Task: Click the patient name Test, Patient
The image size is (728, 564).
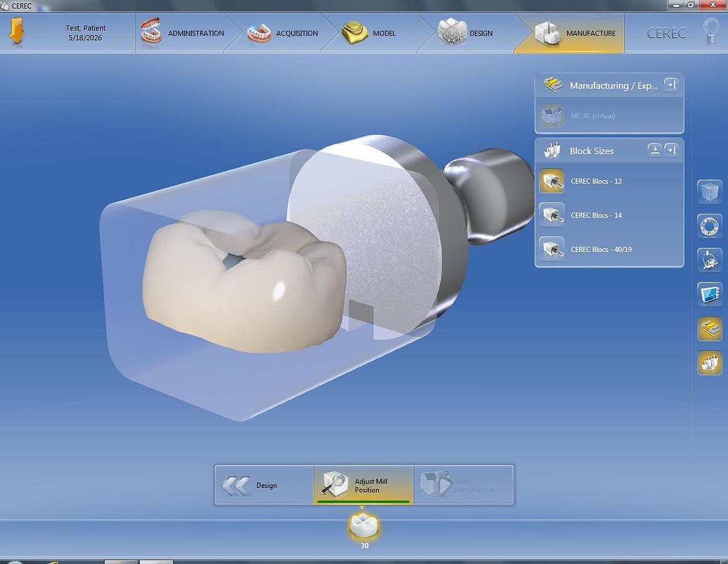Action: tap(85, 28)
